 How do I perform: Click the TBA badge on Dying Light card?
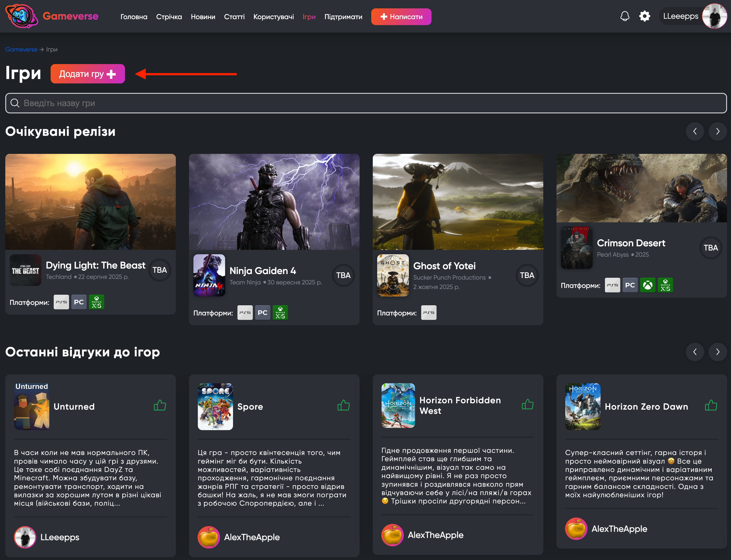tap(160, 270)
